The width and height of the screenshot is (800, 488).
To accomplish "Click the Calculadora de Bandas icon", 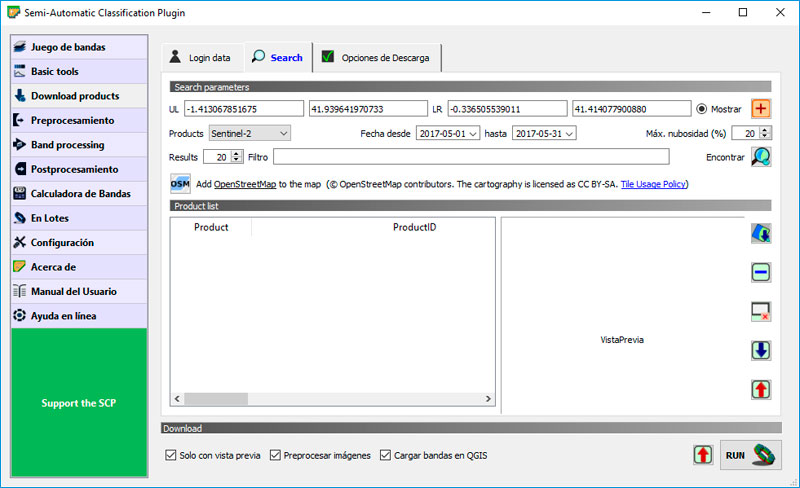I will pos(19,193).
